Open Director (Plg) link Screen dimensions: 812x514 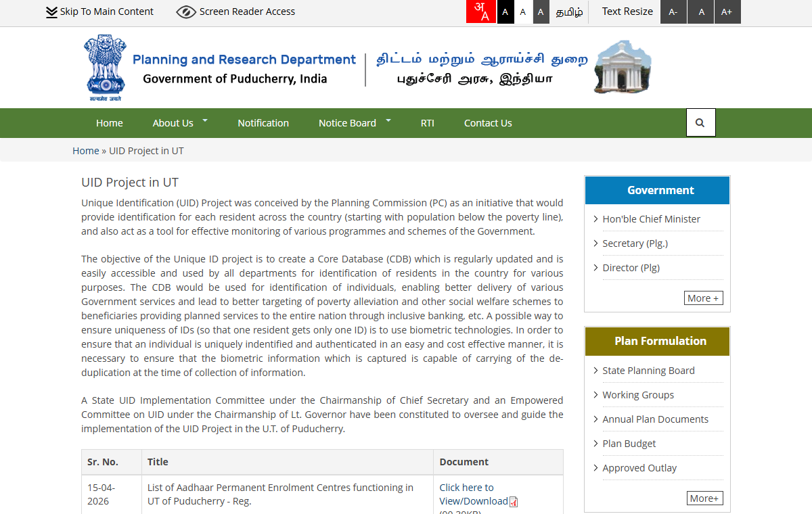631,268
